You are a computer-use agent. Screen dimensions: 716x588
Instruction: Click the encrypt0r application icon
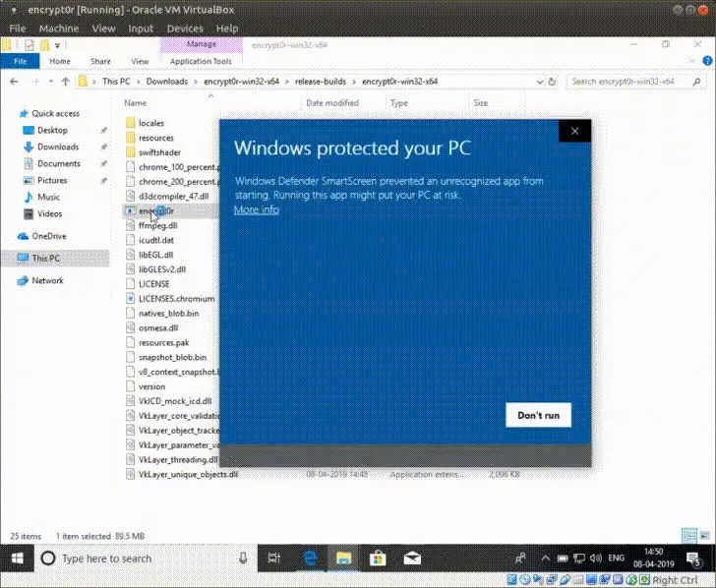(130, 210)
